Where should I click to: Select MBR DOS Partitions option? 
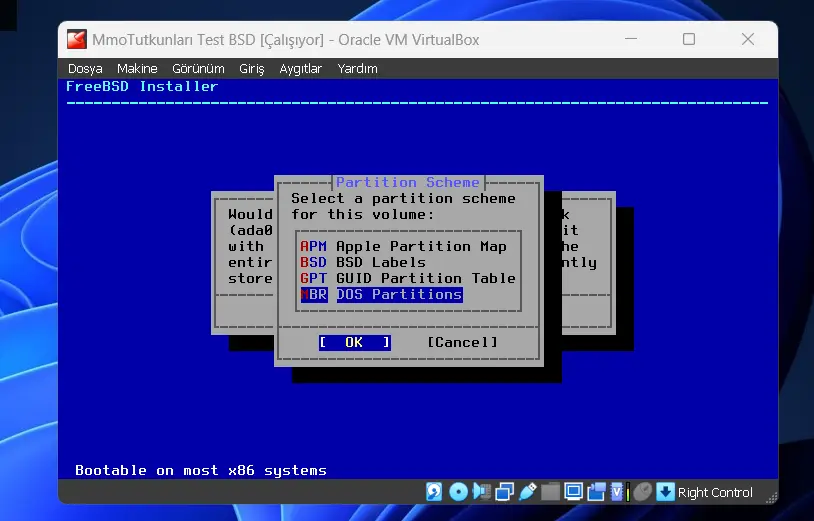[382, 295]
